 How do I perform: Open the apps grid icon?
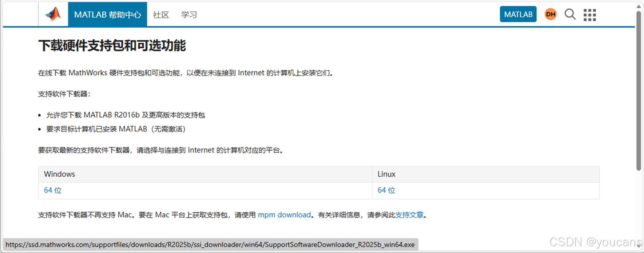590,15
